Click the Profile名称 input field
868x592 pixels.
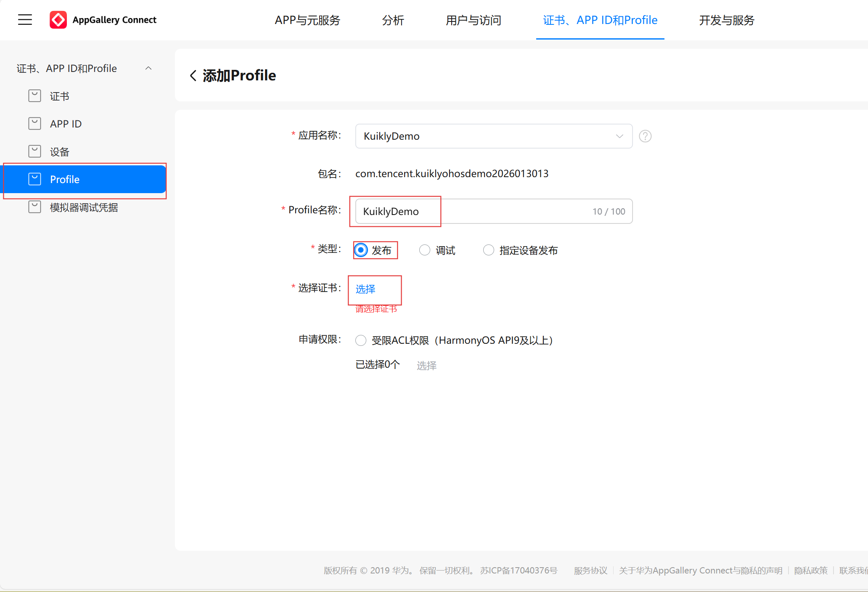click(494, 211)
